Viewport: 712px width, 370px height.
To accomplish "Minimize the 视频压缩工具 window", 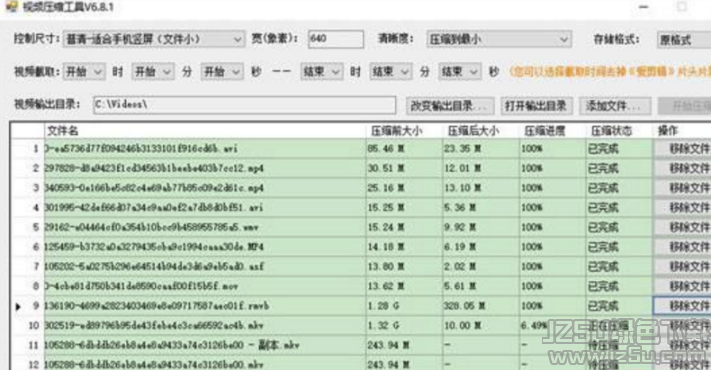I will (643, 7).
